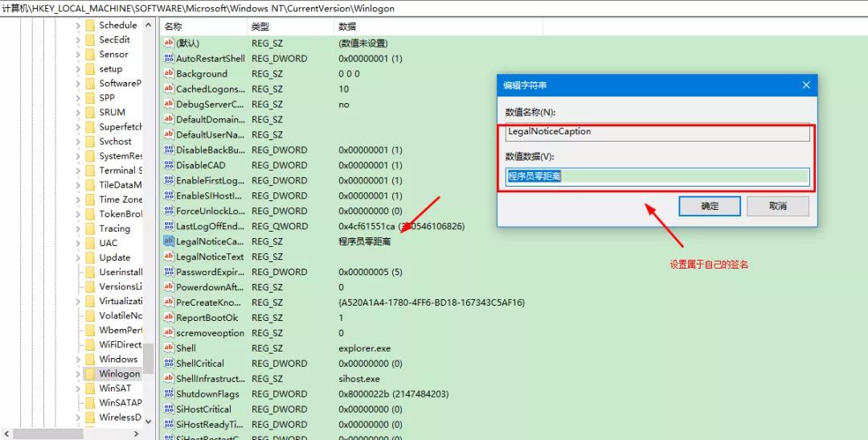Select the WiFiDirect key in tree
Viewport: 868px width, 440px height.
[121, 345]
